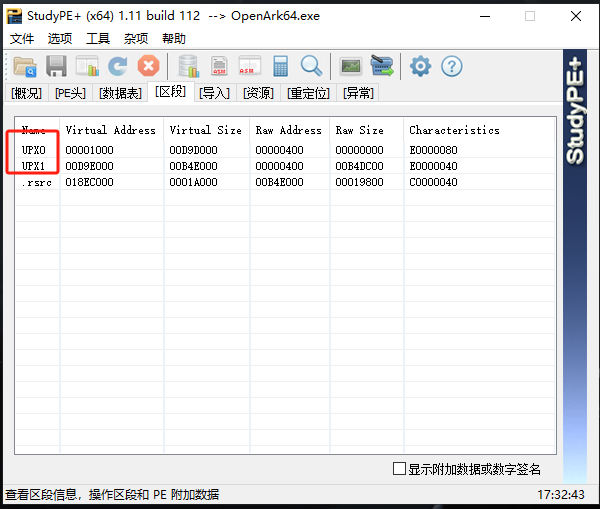Close file with the orange X icon

[148, 66]
